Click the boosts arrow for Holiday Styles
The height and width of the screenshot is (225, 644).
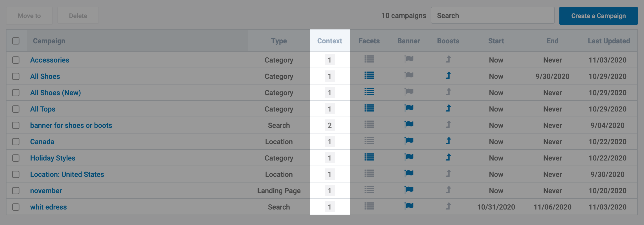(x=448, y=157)
